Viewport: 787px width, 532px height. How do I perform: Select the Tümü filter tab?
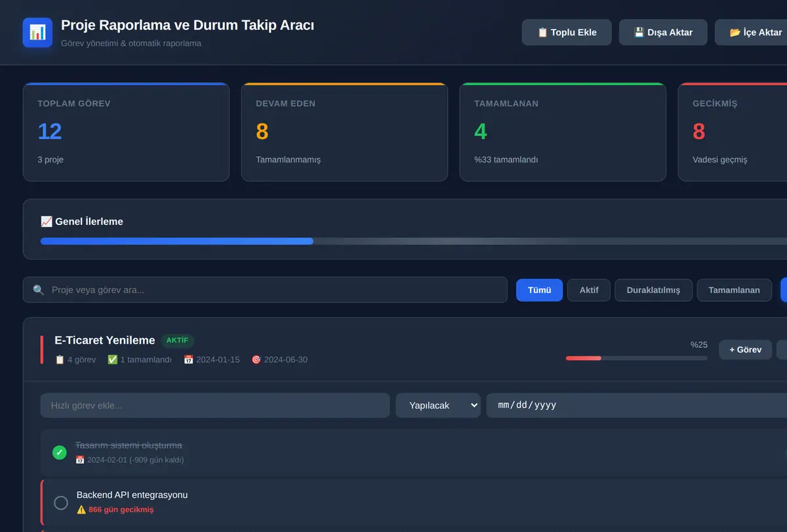(x=539, y=290)
